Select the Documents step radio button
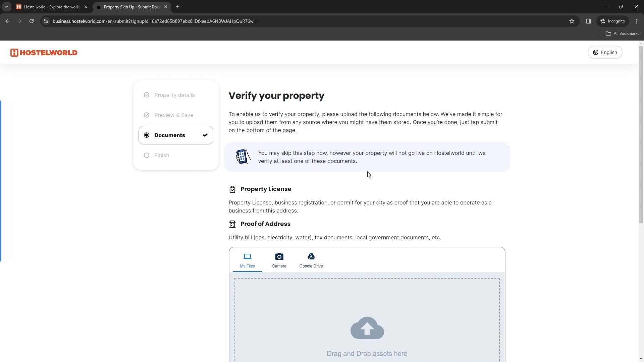 point(147,135)
